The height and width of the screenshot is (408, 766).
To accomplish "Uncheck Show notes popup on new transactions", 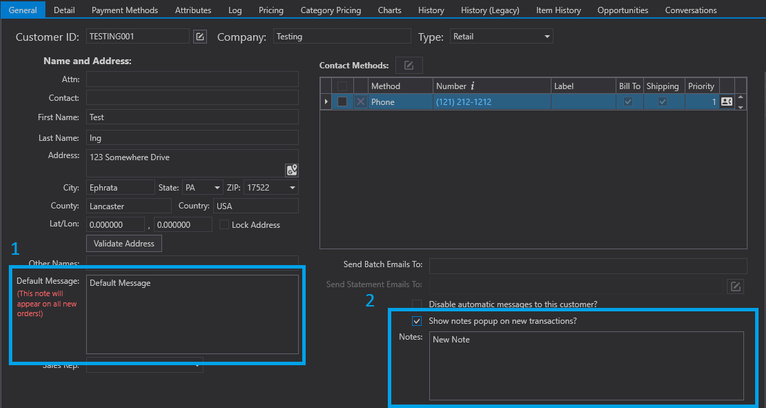I will coord(417,321).
